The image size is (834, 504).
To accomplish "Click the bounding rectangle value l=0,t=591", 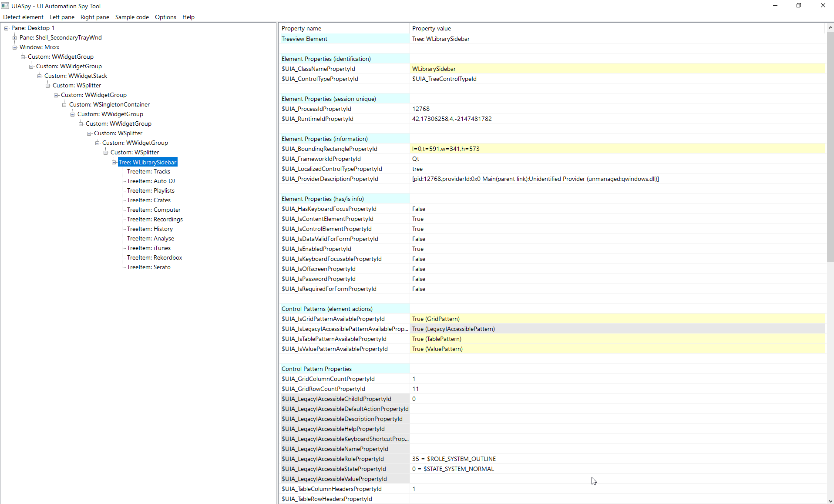I will 446,149.
